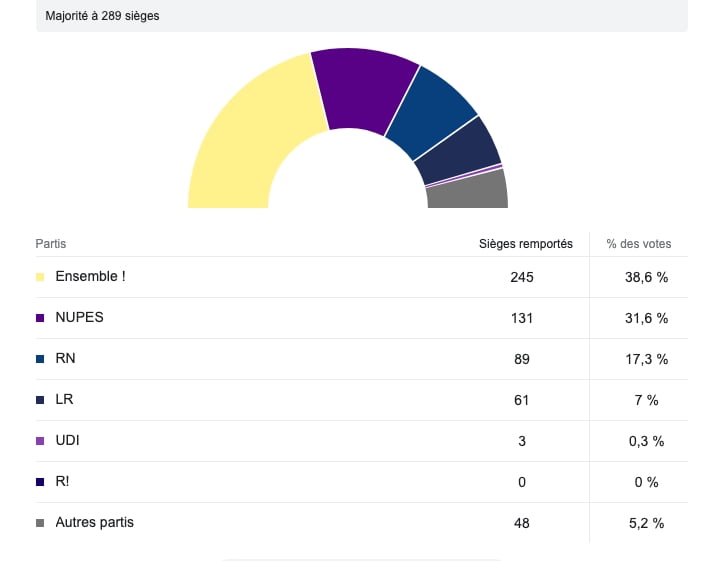Click the '0 %' vote share for R!
712x561 pixels.
pos(647,482)
